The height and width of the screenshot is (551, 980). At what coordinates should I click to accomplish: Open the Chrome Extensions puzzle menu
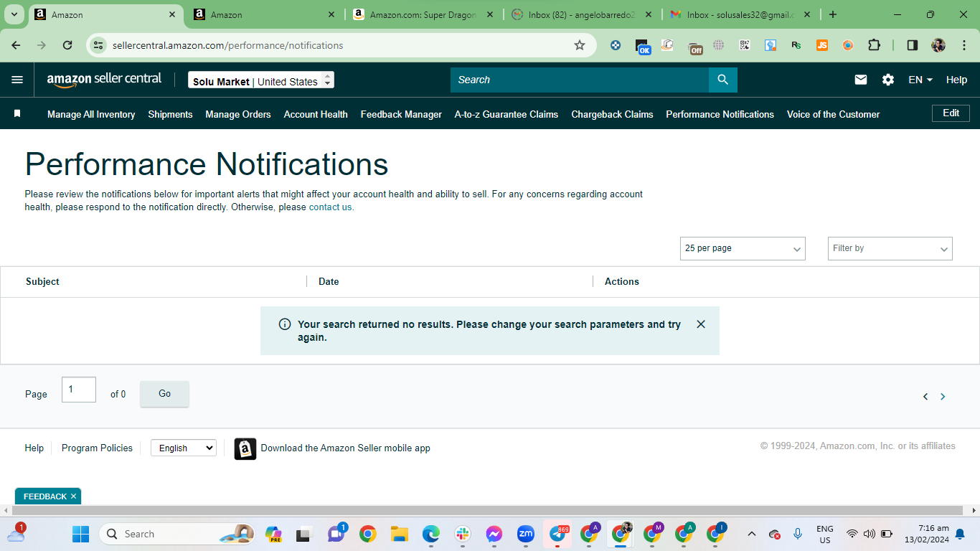click(x=874, y=45)
